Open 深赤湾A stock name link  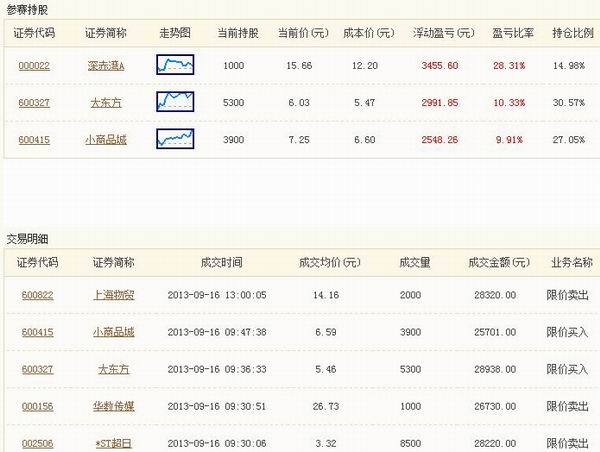tap(106, 66)
